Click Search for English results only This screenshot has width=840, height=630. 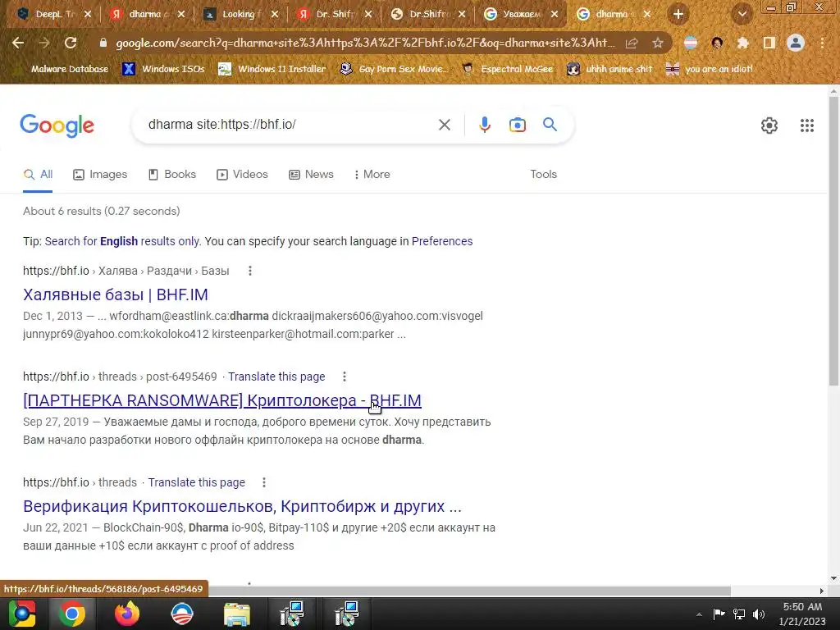(122, 241)
